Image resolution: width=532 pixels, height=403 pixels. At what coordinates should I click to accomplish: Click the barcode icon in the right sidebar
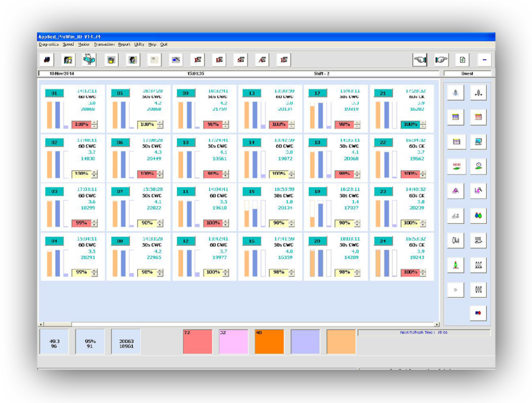tap(456, 166)
